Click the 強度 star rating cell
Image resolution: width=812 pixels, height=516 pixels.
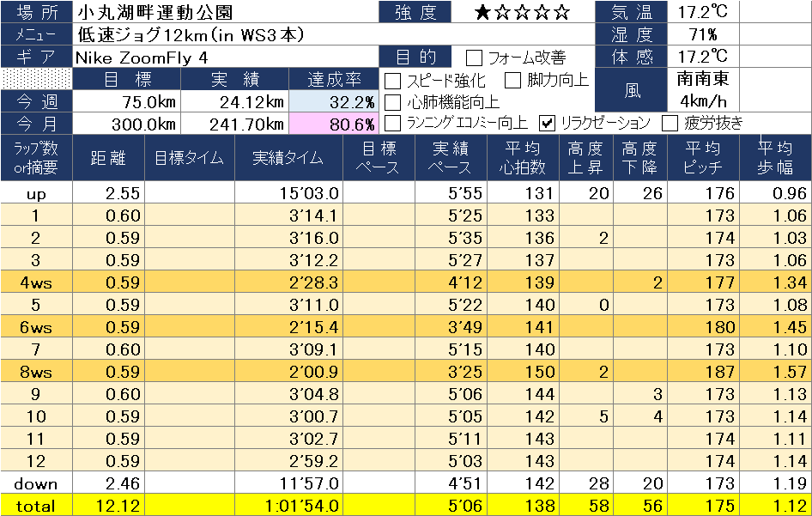tap(523, 13)
